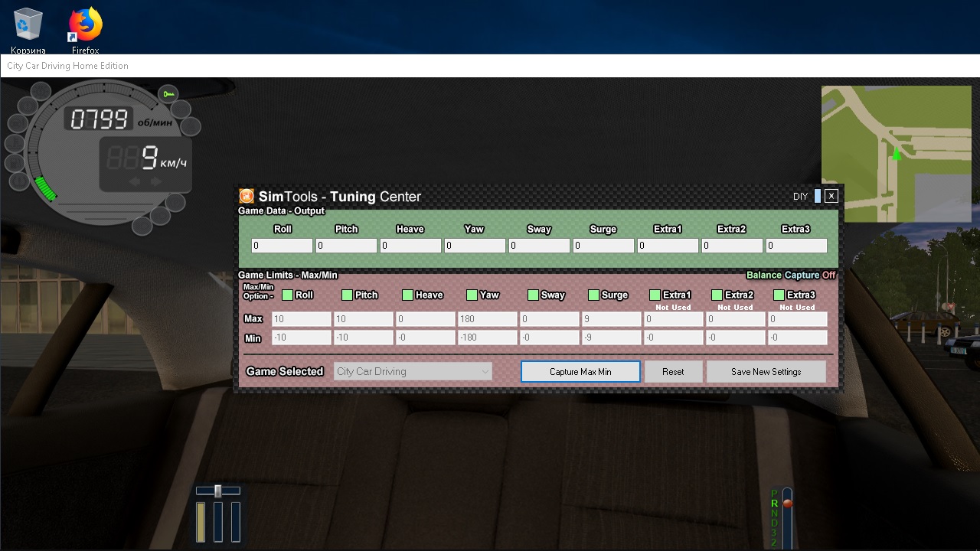This screenshot has height=551, width=980.
Task: Click the 'Balance' status text
Action: (764, 275)
